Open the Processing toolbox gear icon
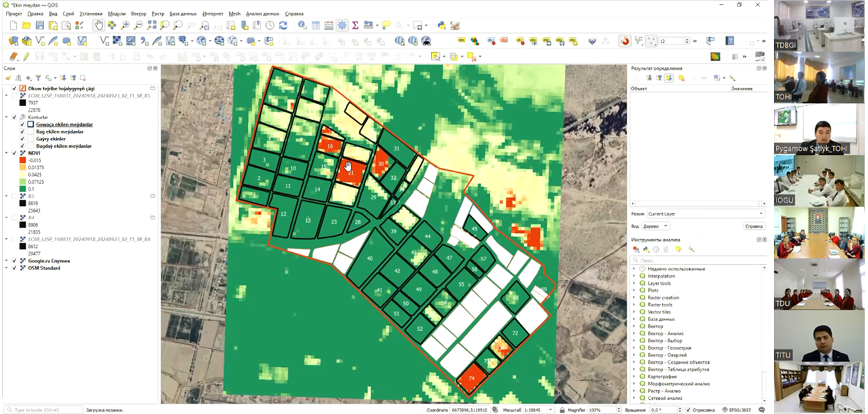This screenshot has width=868, height=414. pyautogui.click(x=341, y=25)
